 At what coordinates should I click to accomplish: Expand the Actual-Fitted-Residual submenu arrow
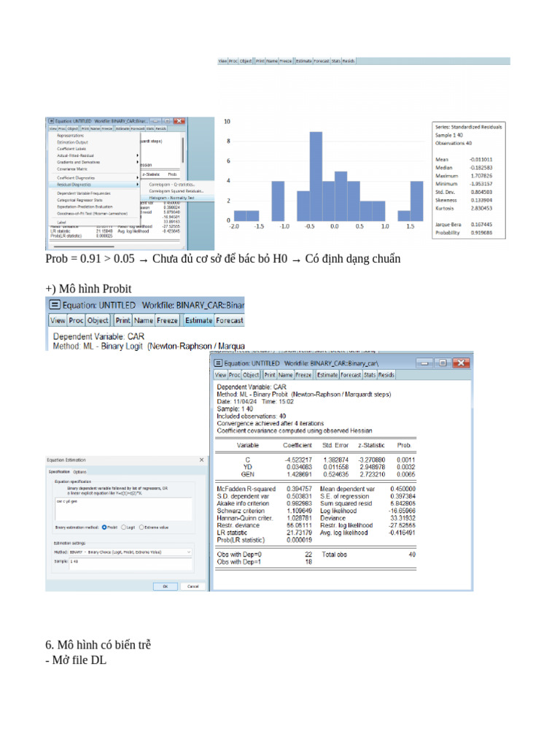pyautogui.click(x=138, y=155)
